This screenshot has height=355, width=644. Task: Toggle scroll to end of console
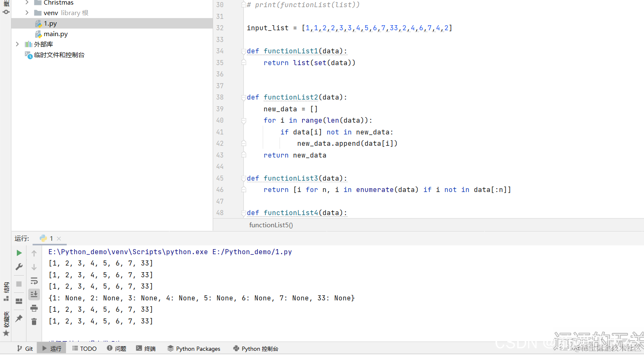(x=34, y=294)
